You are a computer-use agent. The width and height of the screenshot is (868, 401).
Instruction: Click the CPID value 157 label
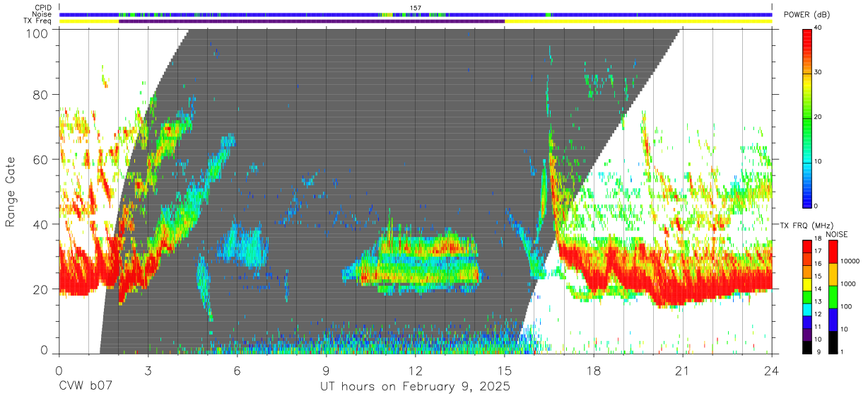click(x=416, y=8)
